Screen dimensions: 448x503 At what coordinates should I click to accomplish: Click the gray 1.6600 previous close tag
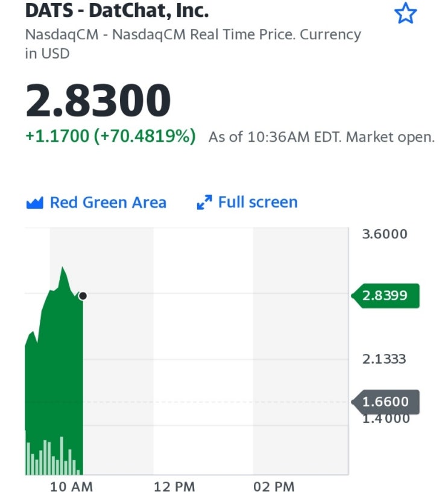point(386,402)
